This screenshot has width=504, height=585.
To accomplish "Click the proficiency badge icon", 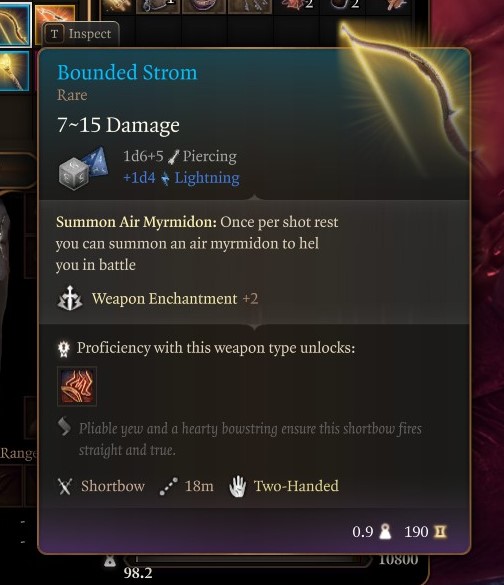I will coord(64,348).
